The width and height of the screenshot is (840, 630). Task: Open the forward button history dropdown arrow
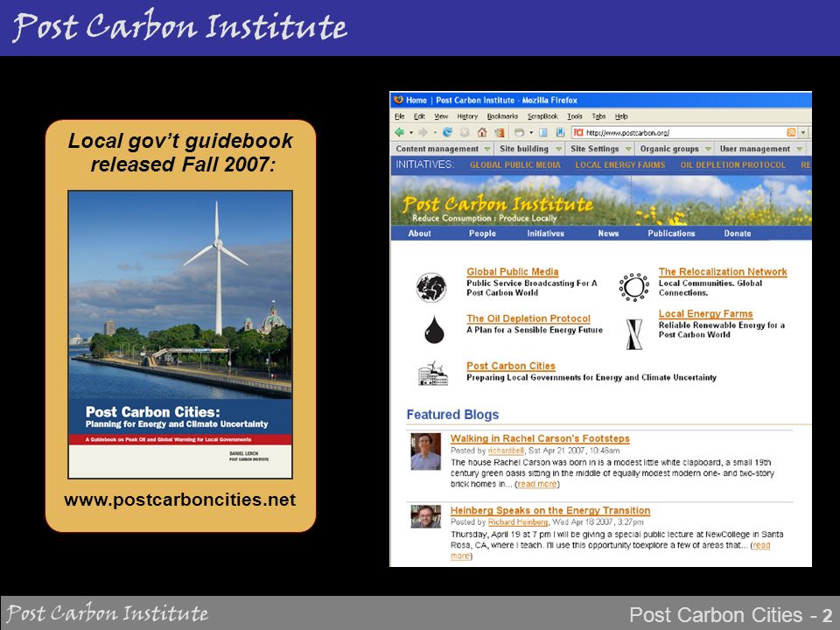(435, 133)
